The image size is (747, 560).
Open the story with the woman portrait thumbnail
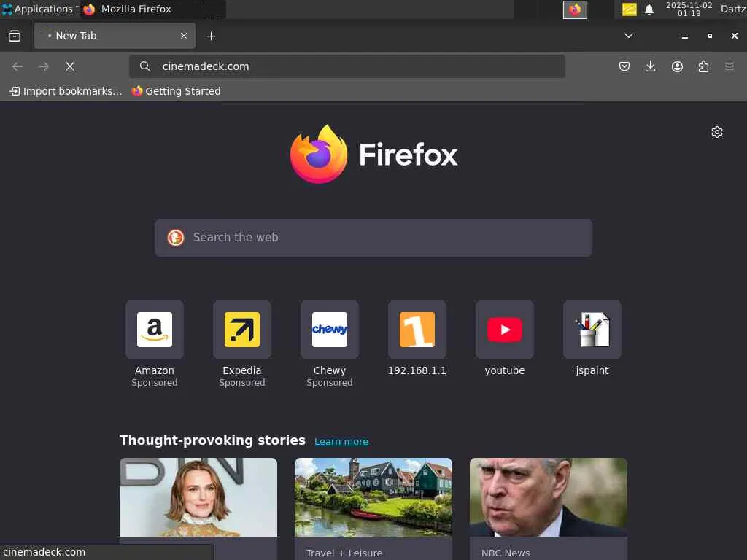point(198,497)
